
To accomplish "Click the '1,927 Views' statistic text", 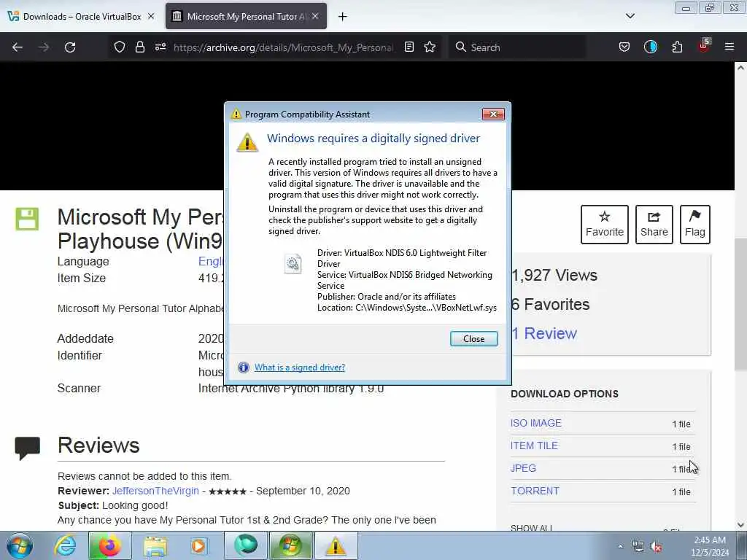I will point(554,275).
